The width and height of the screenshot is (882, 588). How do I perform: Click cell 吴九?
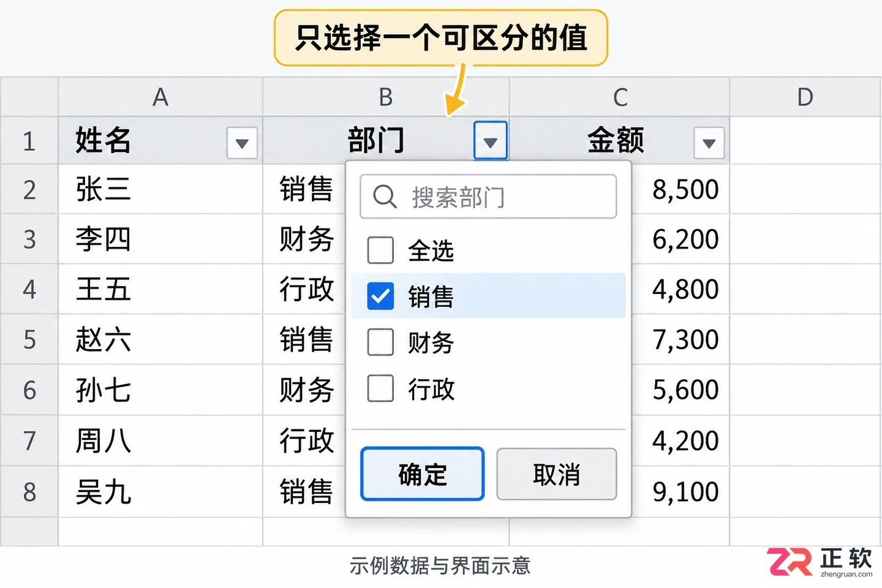coord(160,492)
